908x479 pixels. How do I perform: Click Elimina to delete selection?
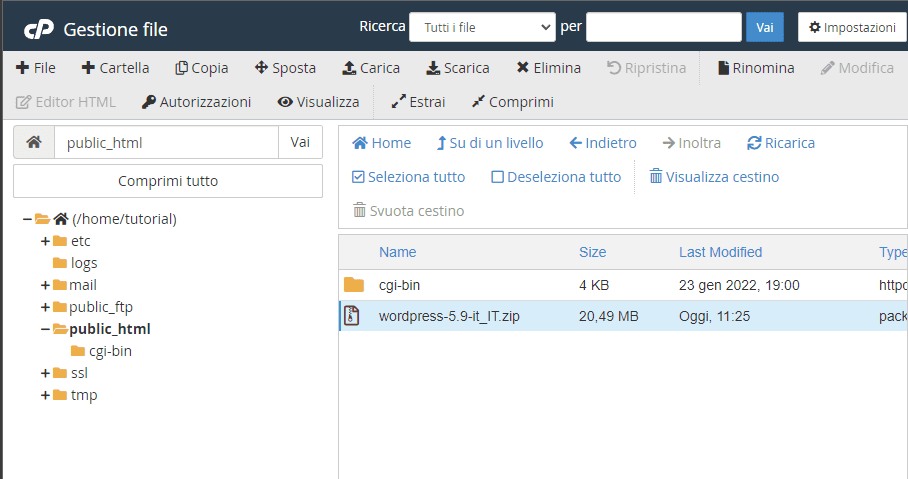click(549, 68)
